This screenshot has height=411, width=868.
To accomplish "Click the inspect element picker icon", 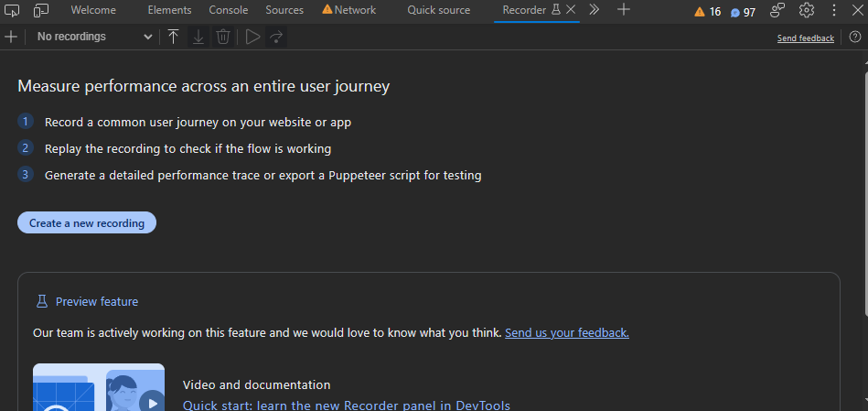I will tap(13, 10).
